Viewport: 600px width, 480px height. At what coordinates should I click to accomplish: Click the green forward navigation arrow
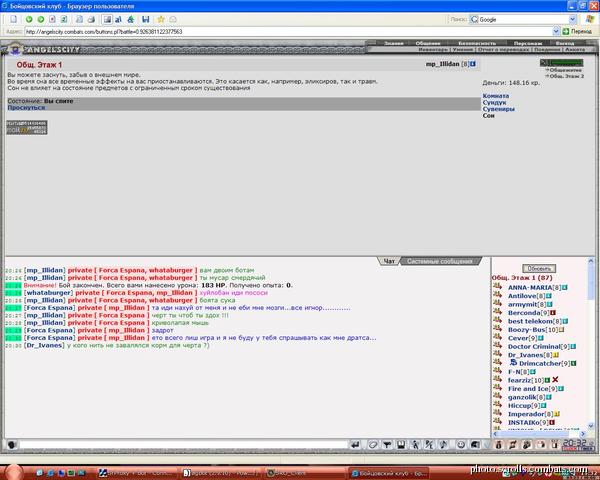coord(41,19)
